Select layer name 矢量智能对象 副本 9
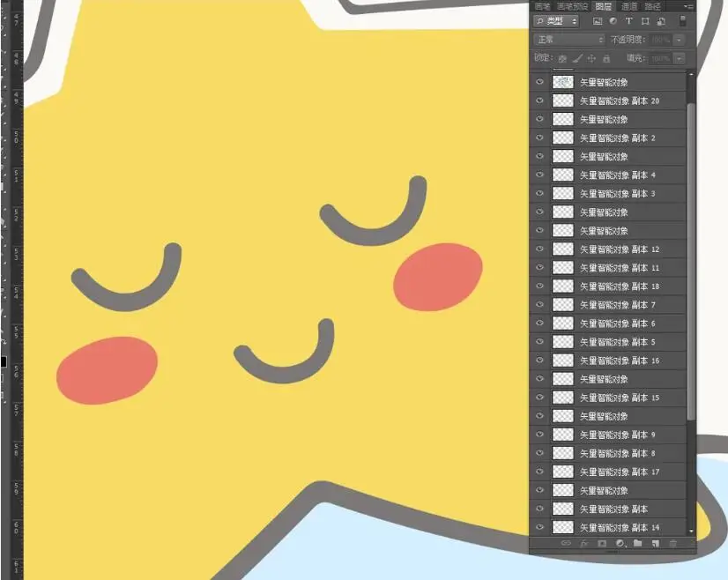 pos(618,435)
